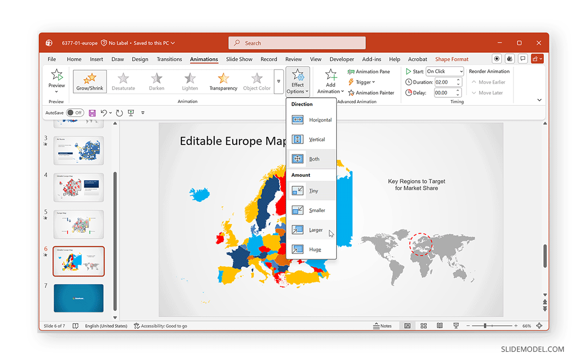Increase Delay with the spinner up arrow
Screen dimensions: 588x364
pyautogui.click(x=459, y=91)
